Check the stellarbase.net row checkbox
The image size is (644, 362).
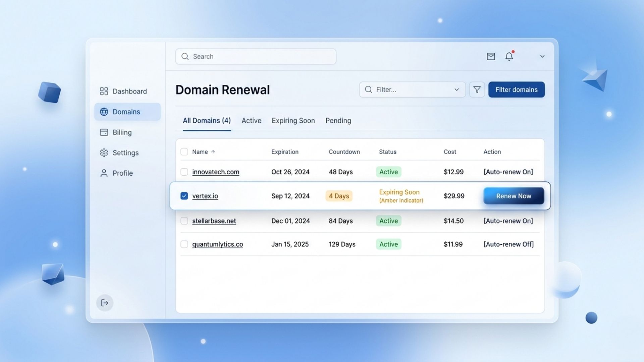click(x=184, y=221)
